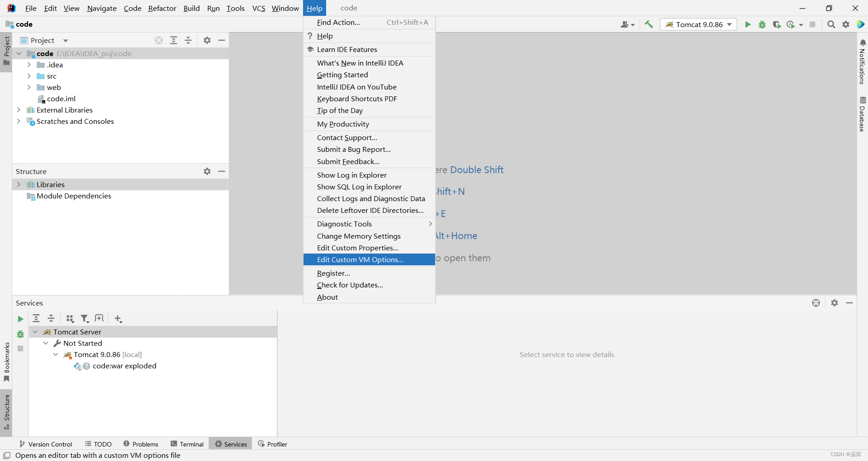Expand External Libraries node

click(x=19, y=110)
